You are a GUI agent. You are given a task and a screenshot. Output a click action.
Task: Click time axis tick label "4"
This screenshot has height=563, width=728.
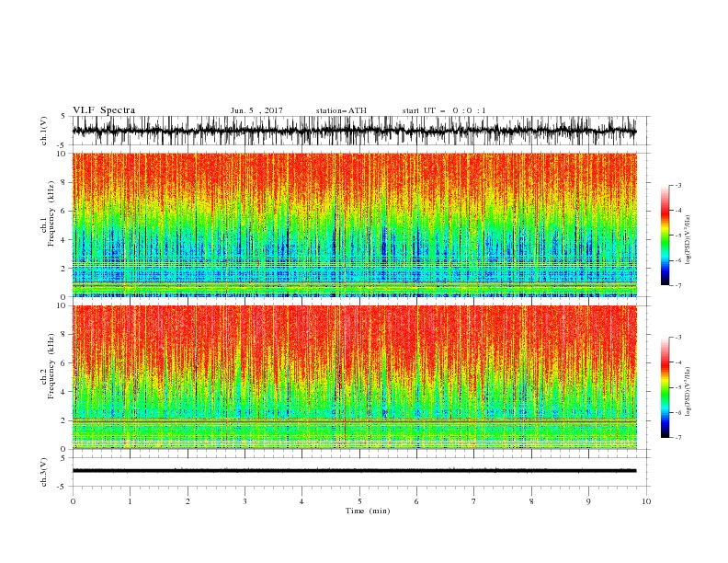point(301,501)
